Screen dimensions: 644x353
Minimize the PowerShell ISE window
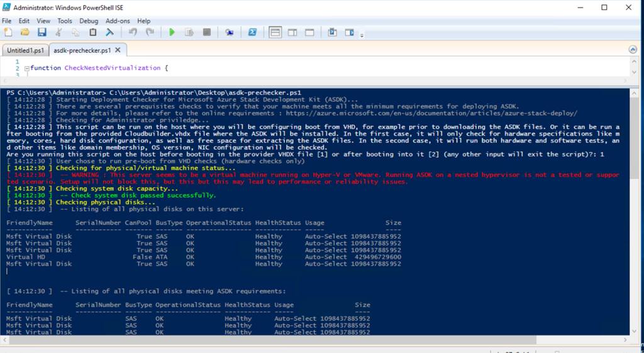coord(580,8)
